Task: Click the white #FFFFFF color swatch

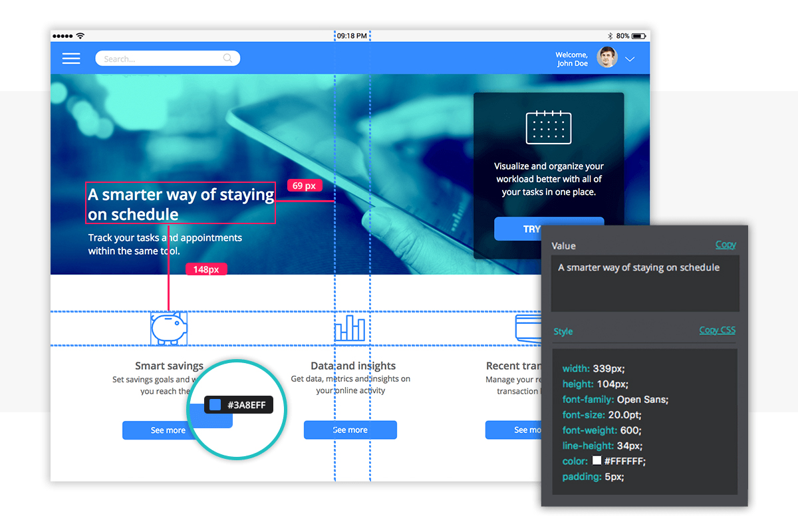Action: [x=597, y=461]
